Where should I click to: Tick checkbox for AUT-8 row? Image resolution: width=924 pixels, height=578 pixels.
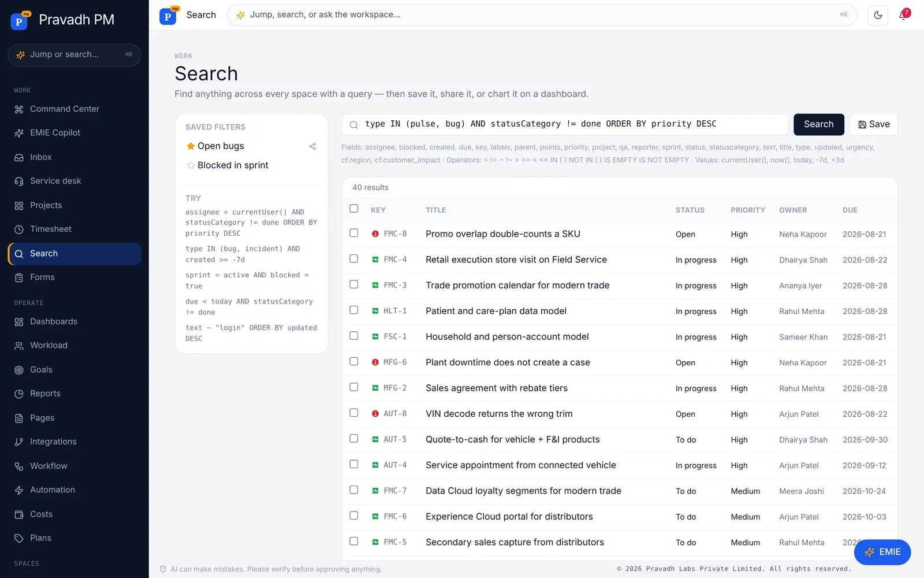(x=354, y=413)
